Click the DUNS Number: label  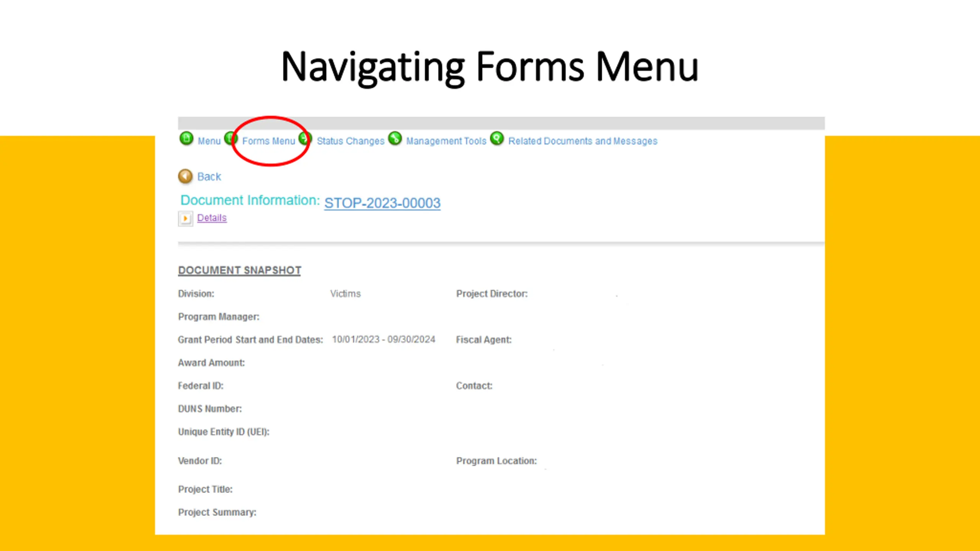click(x=210, y=409)
